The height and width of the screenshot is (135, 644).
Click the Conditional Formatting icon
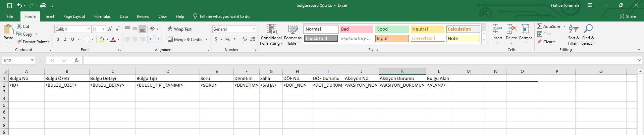(271, 30)
